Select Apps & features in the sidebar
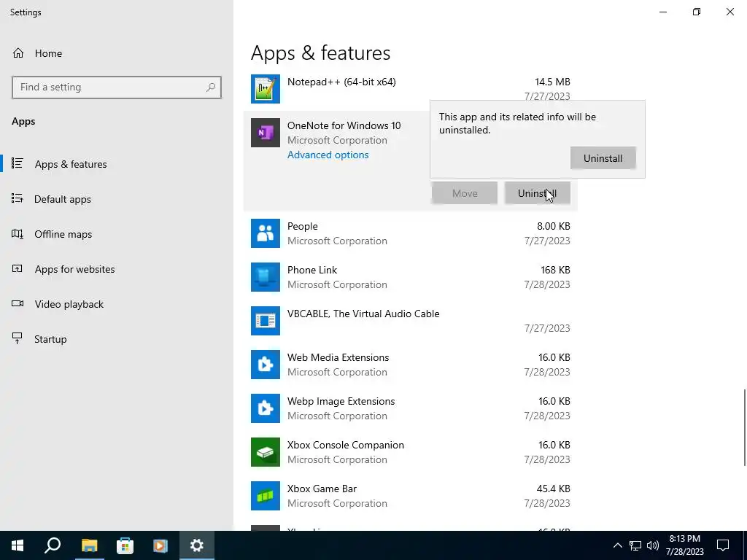Image resolution: width=747 pixels, height=560 pixels. coord(116,164)
